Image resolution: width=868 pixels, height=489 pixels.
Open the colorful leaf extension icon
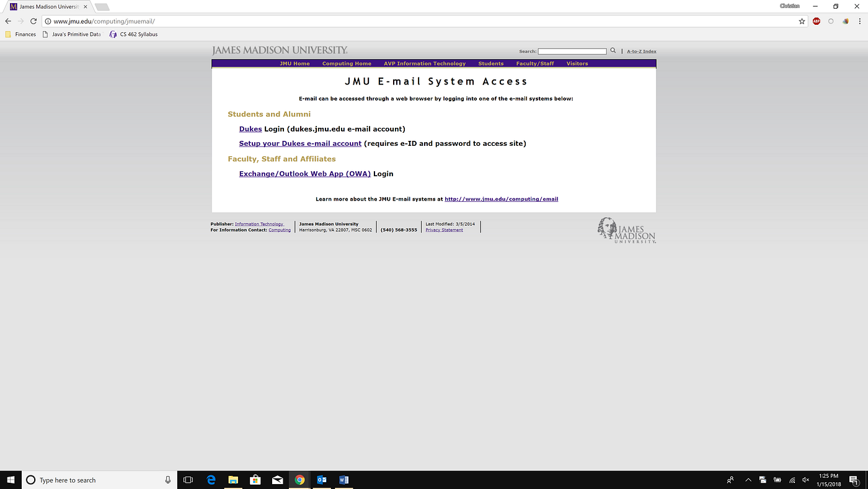(x=846, y=21)
